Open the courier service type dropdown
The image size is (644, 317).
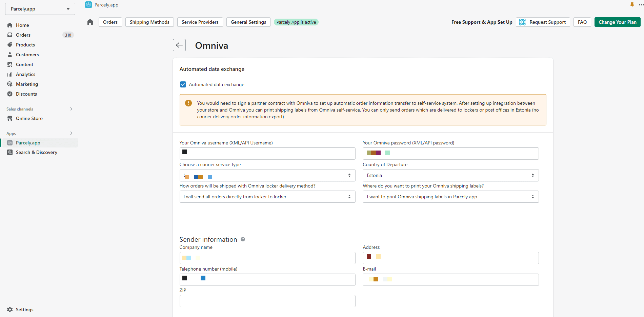(x=267, y=175)
